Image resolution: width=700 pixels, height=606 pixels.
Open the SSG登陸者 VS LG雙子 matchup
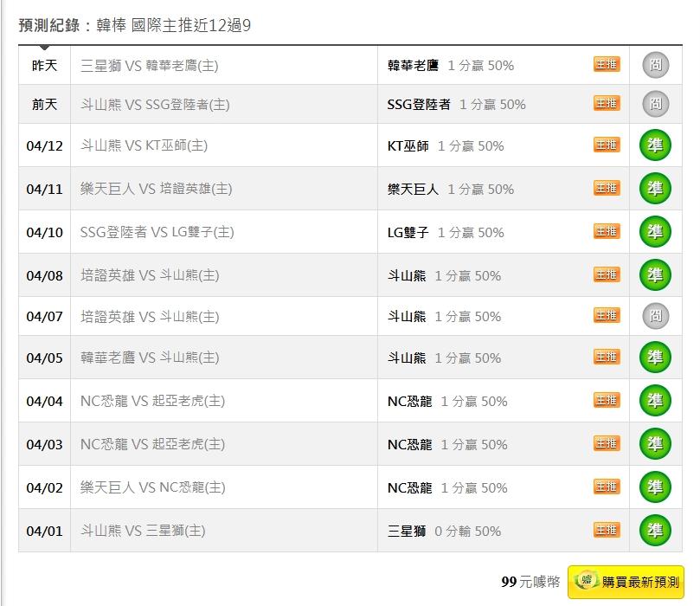(157, 233)
